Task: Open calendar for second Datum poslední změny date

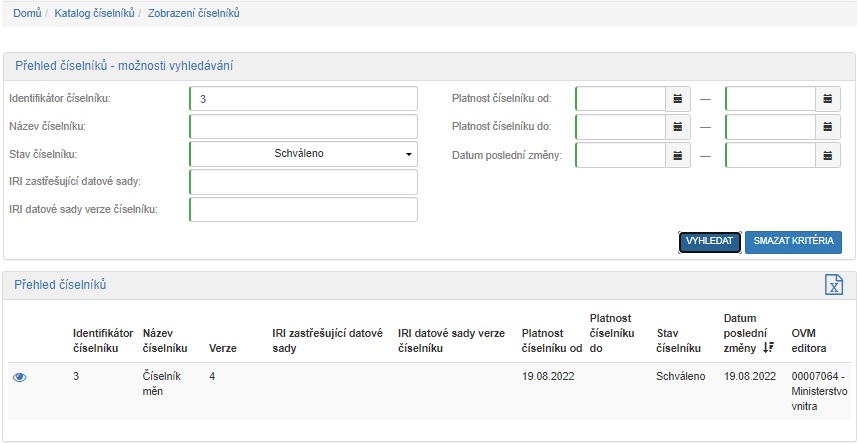Action: pyautogui.click(x=828, y=156)
